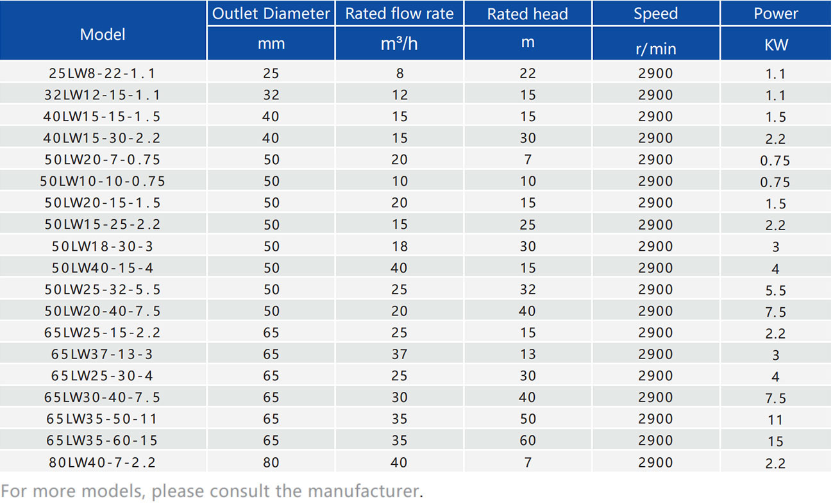
Task: Click the Model column header
Action: coord(103,34)
